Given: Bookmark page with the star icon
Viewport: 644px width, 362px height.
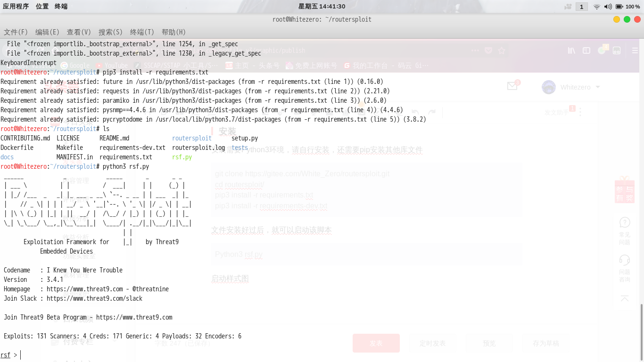Looking at the screenshot, I should click(x=502, y=50).
